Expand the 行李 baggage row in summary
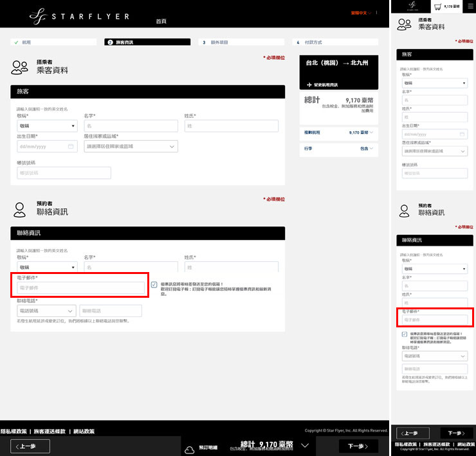 [x=339, y=149]
